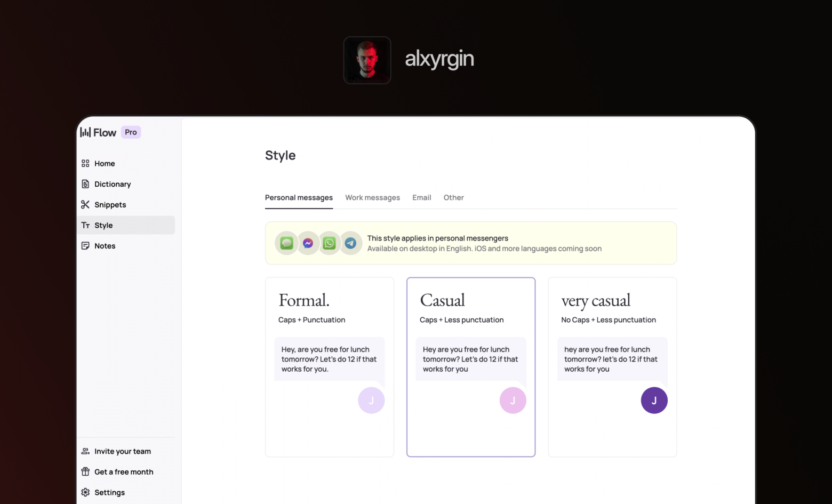
Task: Switch to the Work messages tab
Action: 372,197
